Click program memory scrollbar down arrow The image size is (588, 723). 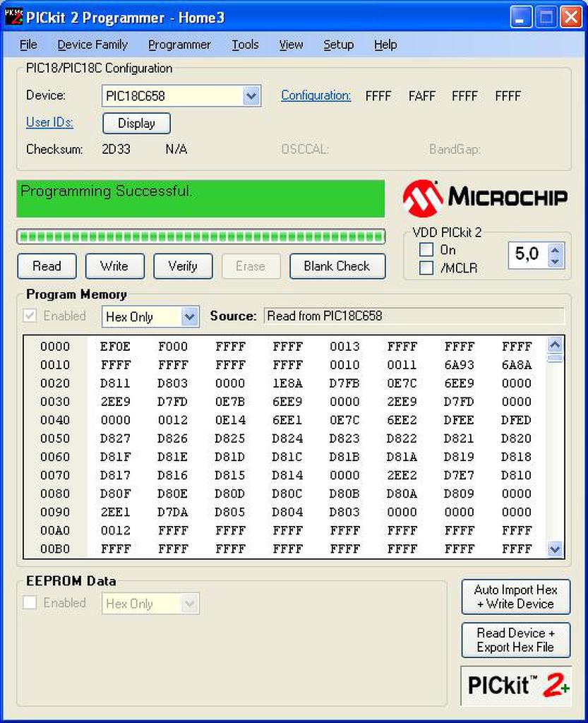point(556,549)
